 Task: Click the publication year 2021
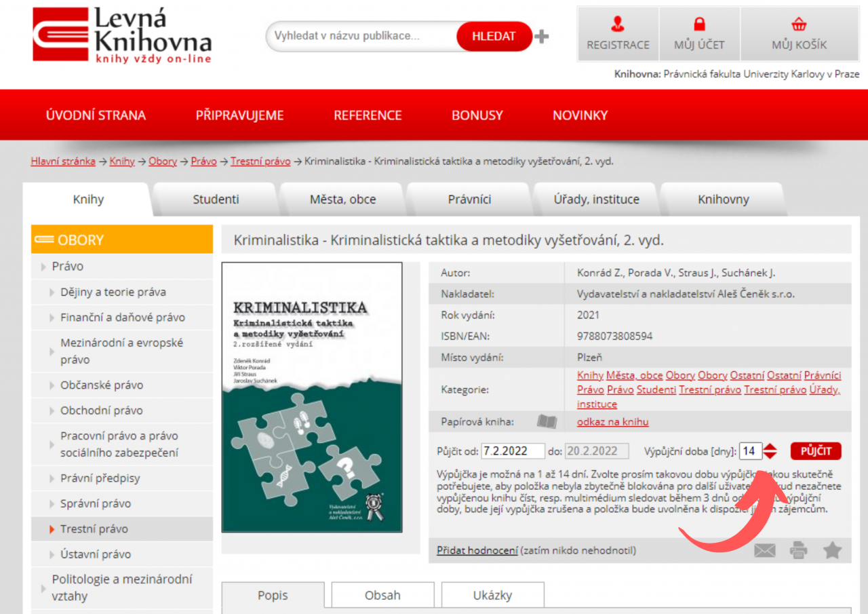pyautogui.click(x=588, y=315)
